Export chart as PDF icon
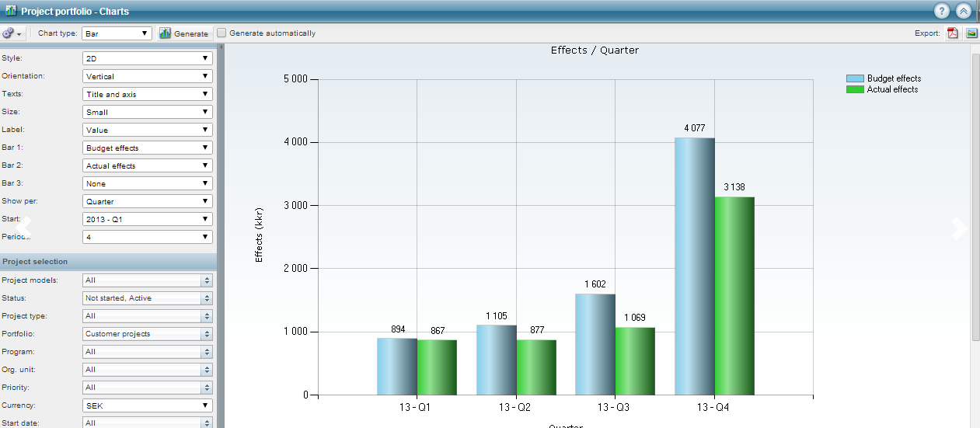Viewport: 980px width, 428px height. [953, 33]
